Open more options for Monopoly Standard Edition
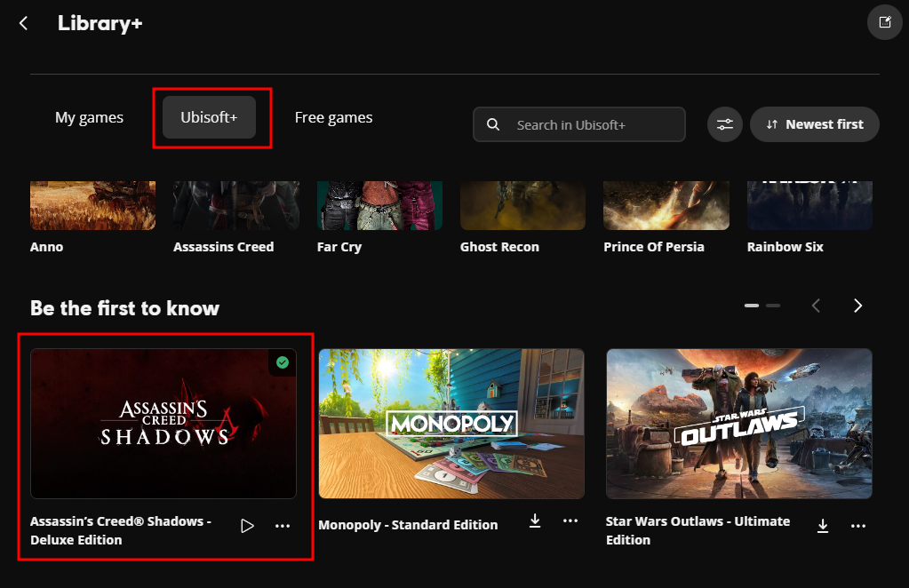909x588 pixels. click(570, 520)
